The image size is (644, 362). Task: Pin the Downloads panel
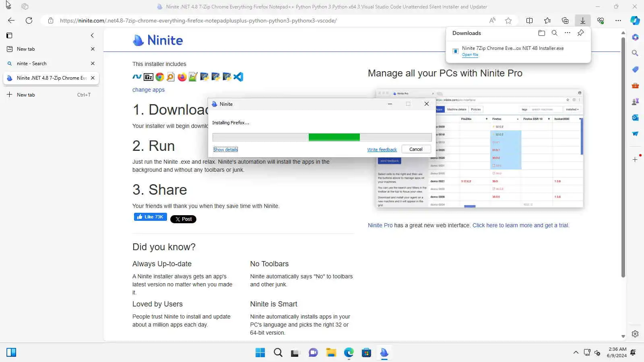pos(580,33)
